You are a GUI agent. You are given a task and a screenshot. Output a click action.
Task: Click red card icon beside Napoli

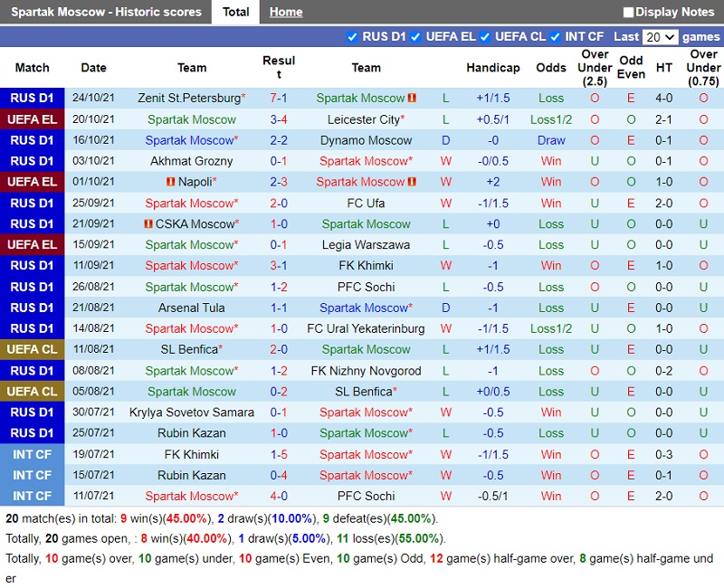pos(169,182)
